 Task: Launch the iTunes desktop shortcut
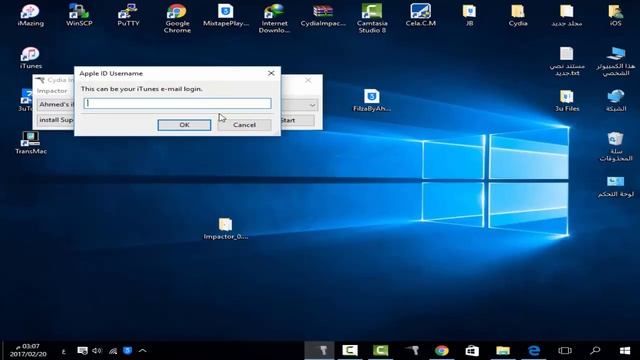[x=30, y=58]
